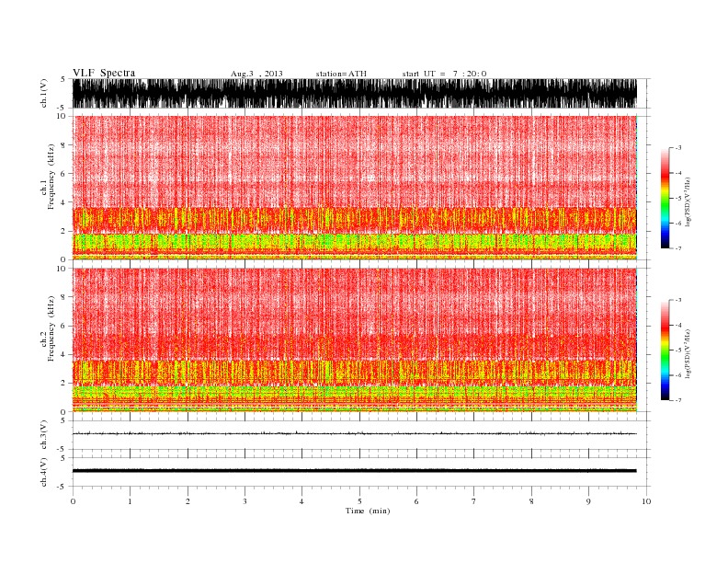
Task: Click the lower log(PSD) color scale bar
Action: (x=665, y=350)
